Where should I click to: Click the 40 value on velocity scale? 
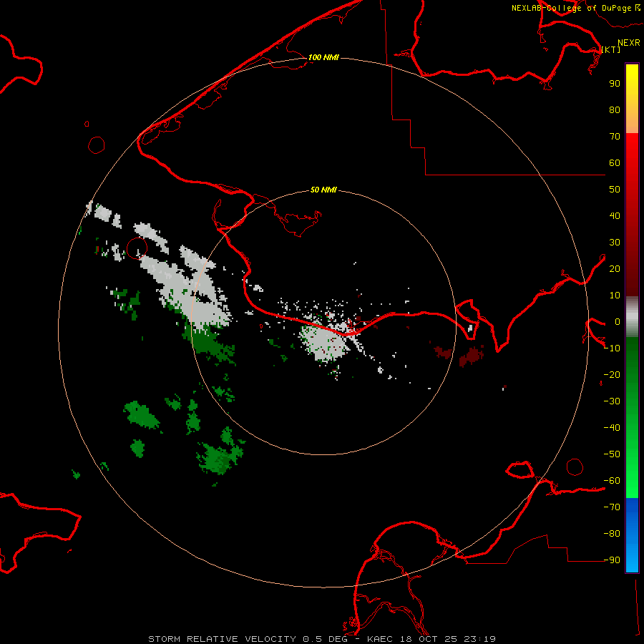point(615,215)
